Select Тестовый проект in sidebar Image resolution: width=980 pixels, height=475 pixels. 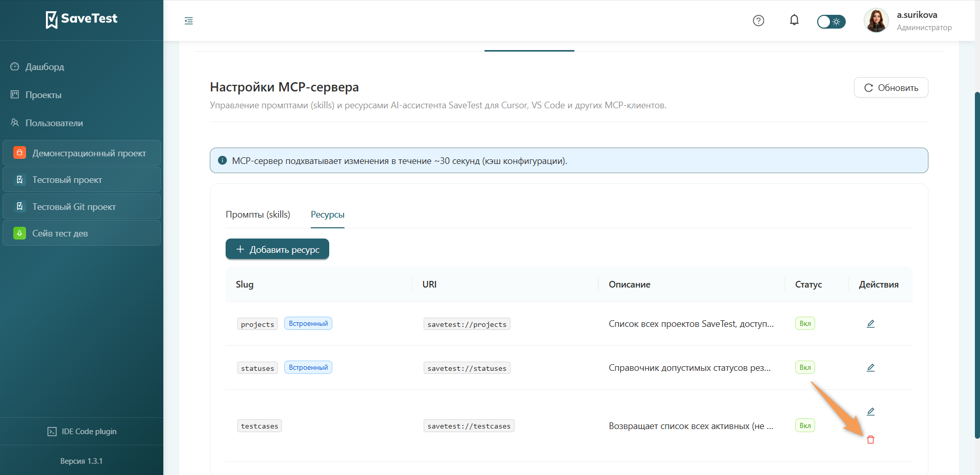(82, 180)
